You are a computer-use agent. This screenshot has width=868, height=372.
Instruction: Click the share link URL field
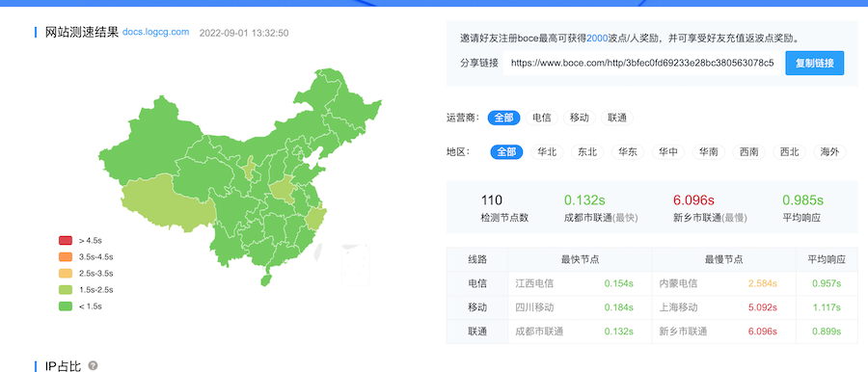[642, 63]
